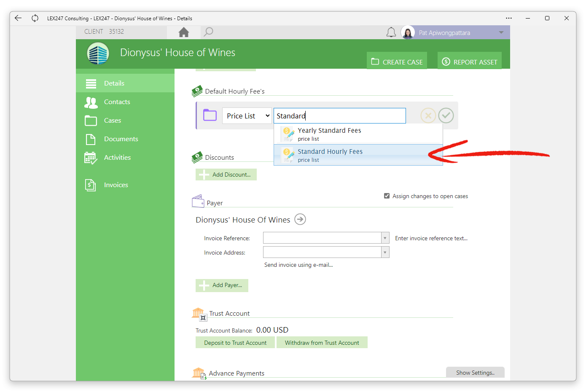
Task: Click the Pat Apiwongpattara user name
Action: pos(444,33)
